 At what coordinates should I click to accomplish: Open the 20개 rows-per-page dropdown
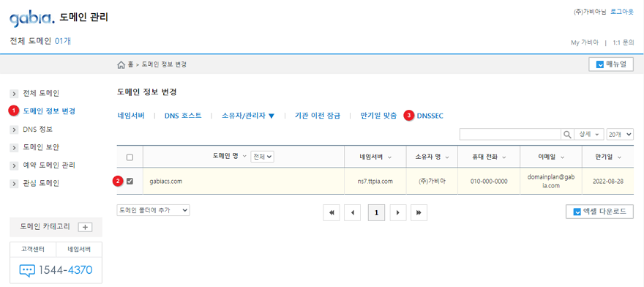(620, 135)
